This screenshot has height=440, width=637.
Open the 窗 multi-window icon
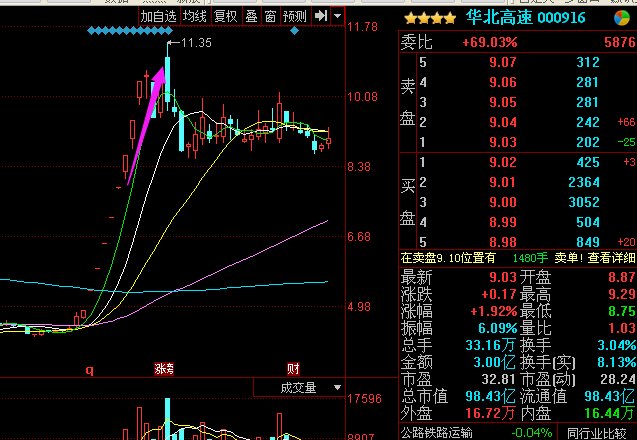click(x=269, y=16)
